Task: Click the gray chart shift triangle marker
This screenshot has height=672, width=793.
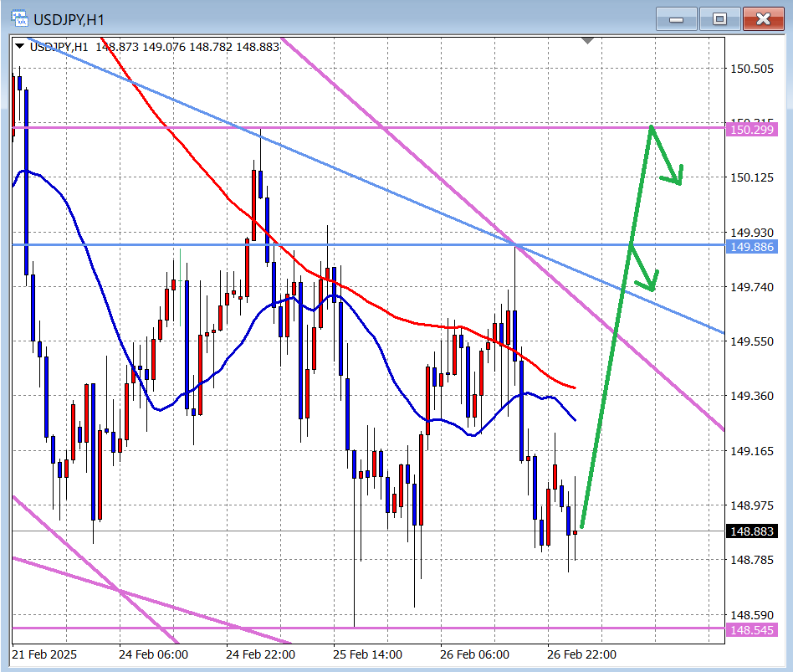Action: (589, 40)
